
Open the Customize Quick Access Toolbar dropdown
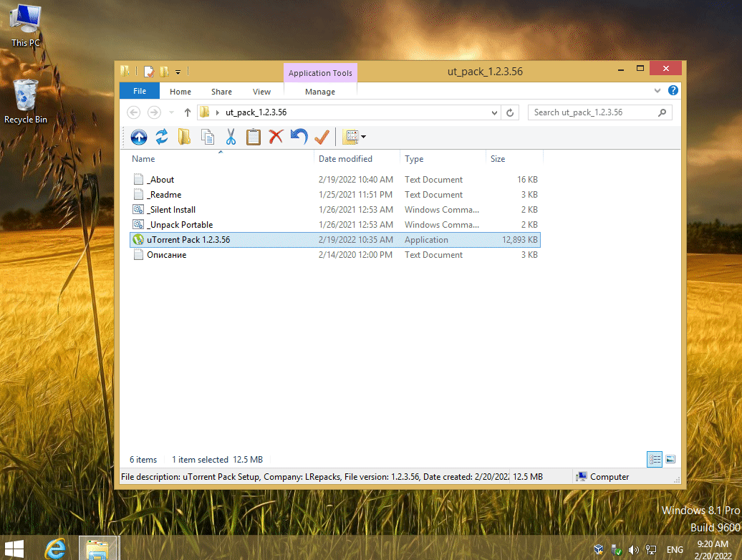click(178, 72)
